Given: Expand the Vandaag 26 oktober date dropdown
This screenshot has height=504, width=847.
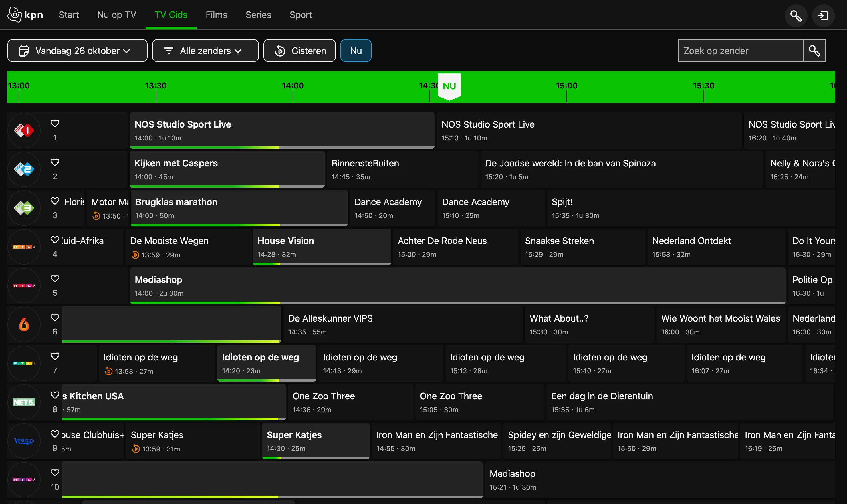Looking at the screenshot, I should tap(77, 51).
